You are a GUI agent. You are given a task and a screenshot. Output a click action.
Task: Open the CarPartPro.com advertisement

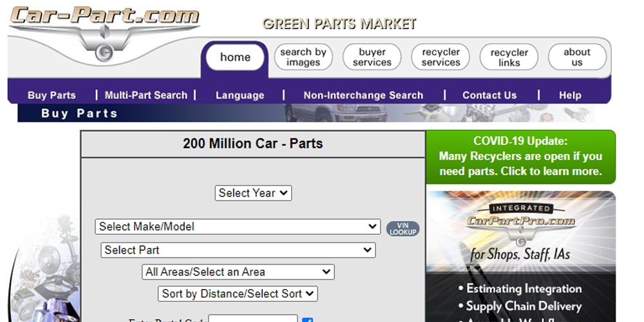point(521,257)
